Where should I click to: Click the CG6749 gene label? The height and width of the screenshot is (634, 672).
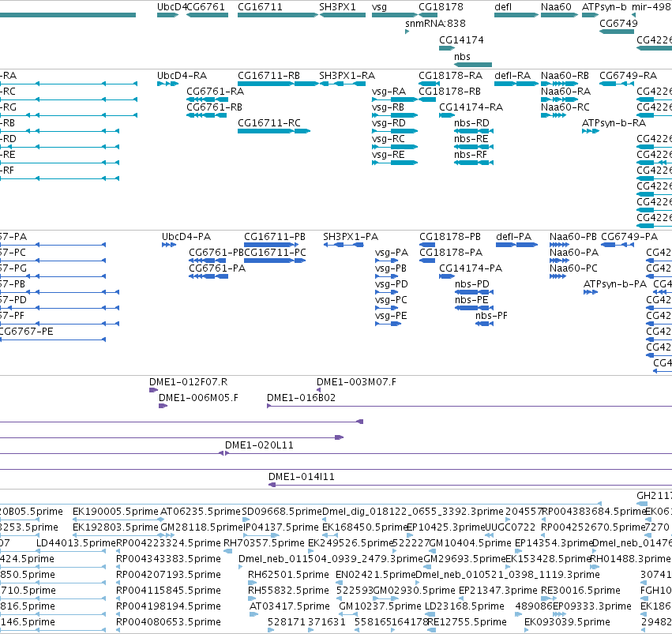618,23
